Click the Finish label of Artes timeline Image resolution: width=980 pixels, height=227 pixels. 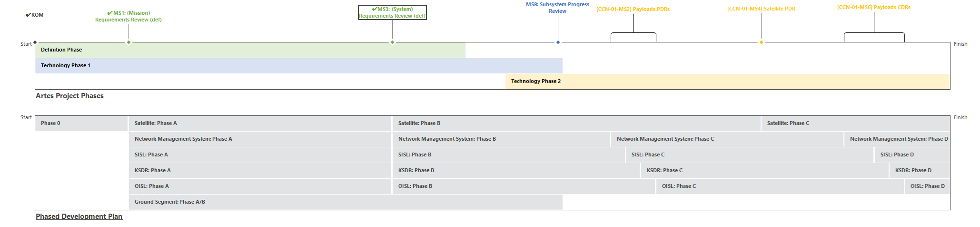(x=960, y=44)
